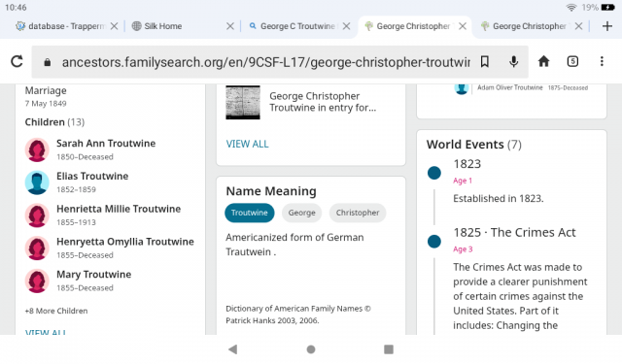Tap the Android back navigation button

(x=233, y=349)
